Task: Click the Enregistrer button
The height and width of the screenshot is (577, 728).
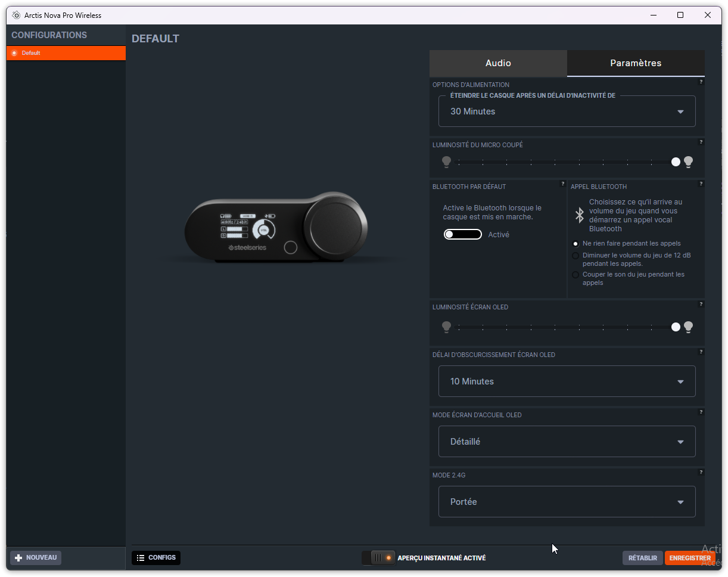Action: point(690,558)
